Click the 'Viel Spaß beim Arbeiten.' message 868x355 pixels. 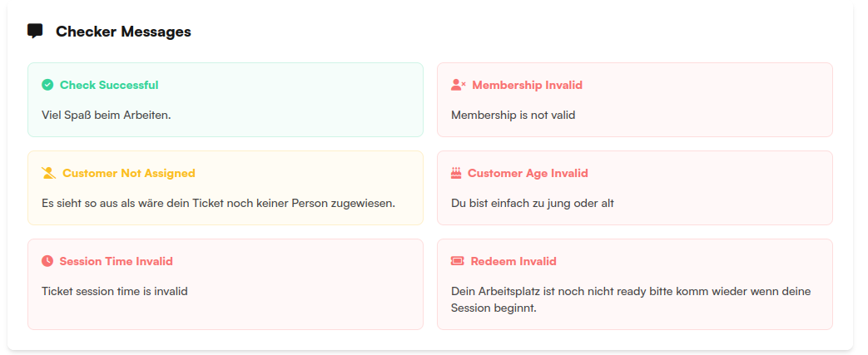[x=106, y=115]
